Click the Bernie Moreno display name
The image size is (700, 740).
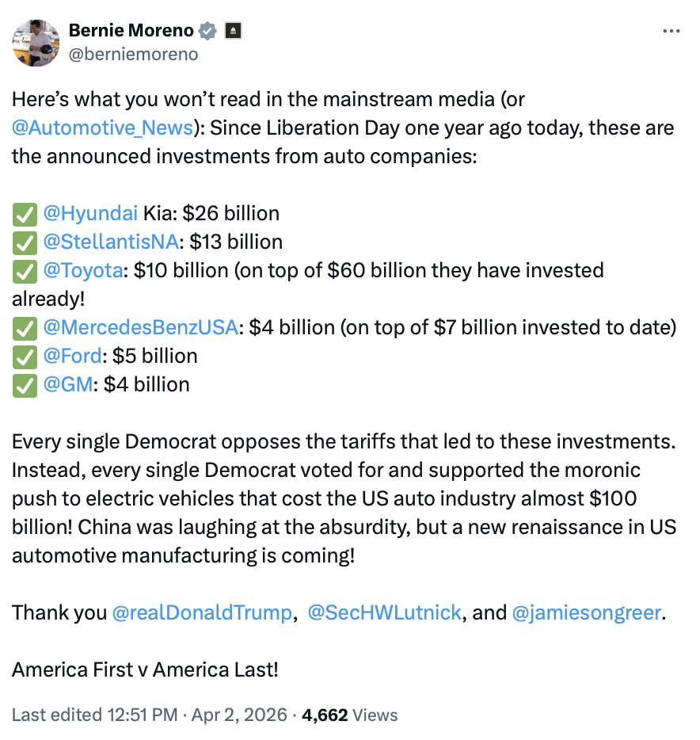pos(131,31)
